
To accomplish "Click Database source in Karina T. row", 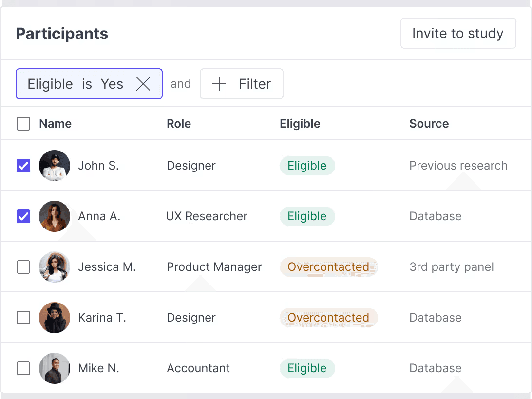I will pos(436,318).
